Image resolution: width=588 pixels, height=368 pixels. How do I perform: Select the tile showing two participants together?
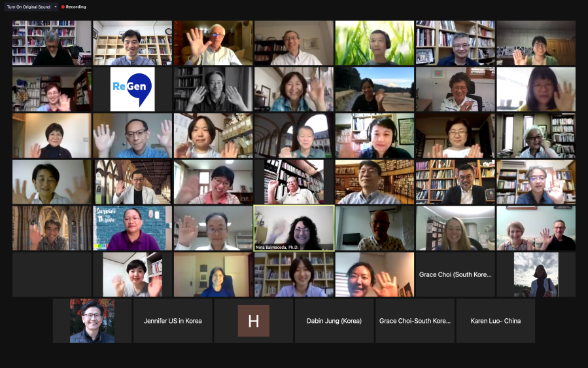click(536, 228)
